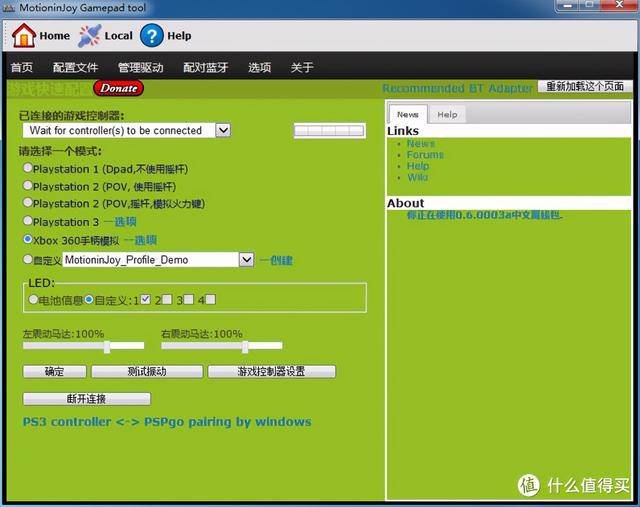The image size is (640, 507).
Task: Click the 重新加载这个页面 reload button
Action: tap(585, 87)
